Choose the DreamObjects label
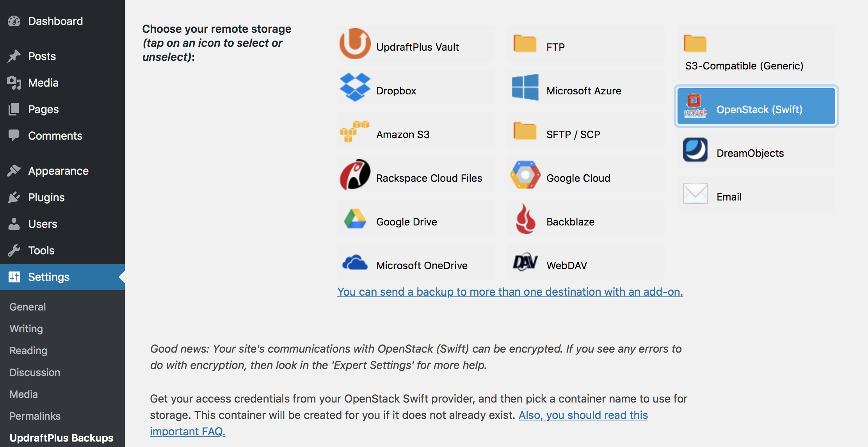Viewport: 868px width, 447px height. [x=750, y=153]
